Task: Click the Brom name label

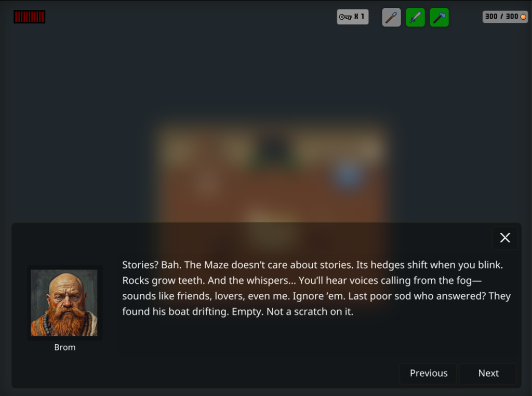Action: (65, 348)
